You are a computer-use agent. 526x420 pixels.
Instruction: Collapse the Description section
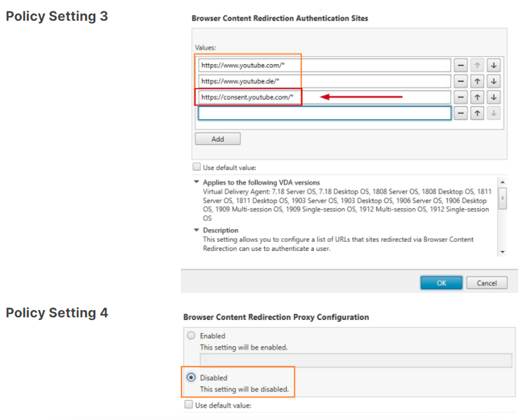[x=196, y=230]
